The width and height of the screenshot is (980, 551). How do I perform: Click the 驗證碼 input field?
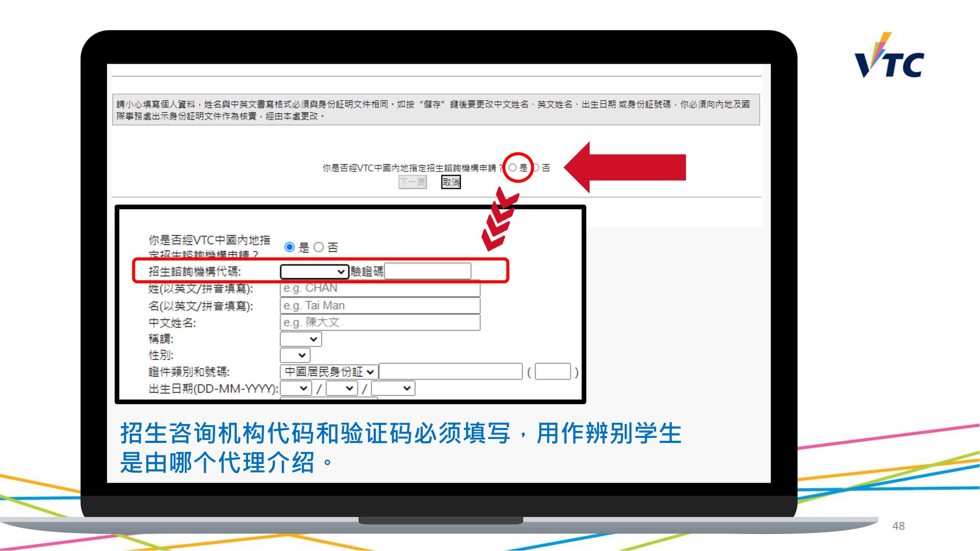tap(428, 271)
